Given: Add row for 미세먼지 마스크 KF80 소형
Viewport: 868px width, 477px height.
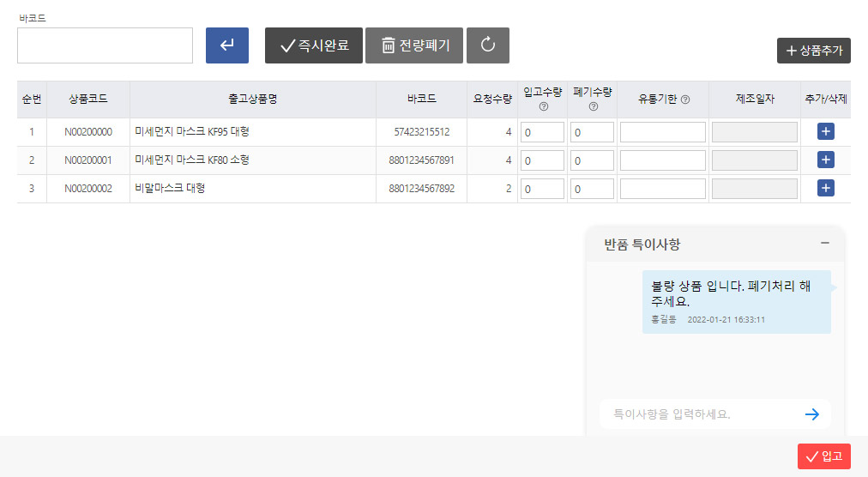Looking at the screenshot, I should pyautogui.click(x=826, y=160).
